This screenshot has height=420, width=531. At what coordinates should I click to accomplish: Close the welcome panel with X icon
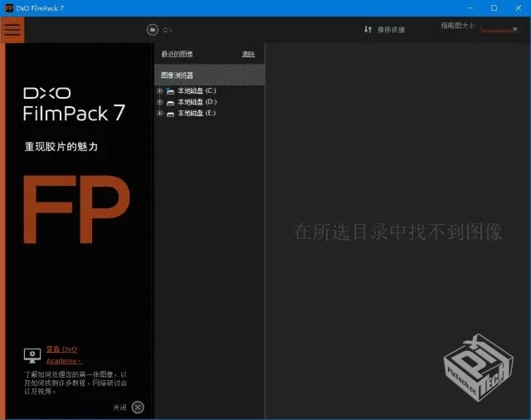click(138, 407)
